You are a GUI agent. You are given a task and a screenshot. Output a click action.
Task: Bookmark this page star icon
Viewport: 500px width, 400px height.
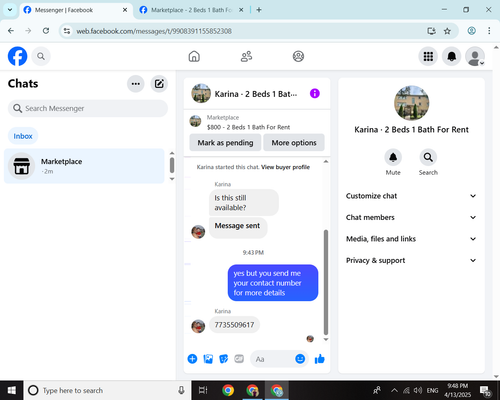tap(447, 31)
